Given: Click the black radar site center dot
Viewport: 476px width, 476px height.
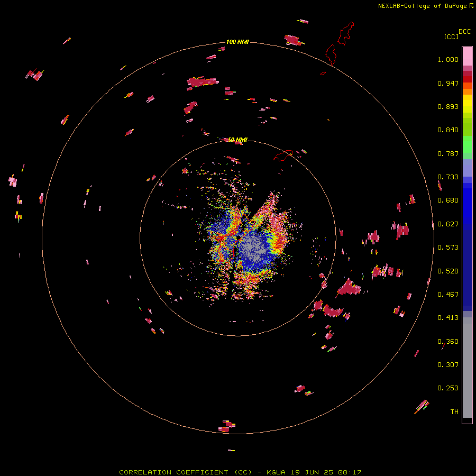Looking at the screenshot, I should 239,237.
